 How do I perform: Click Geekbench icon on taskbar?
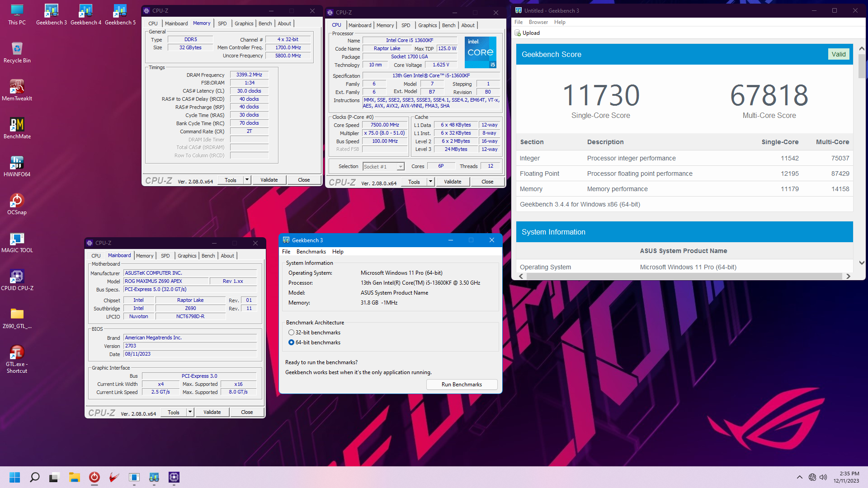point(154,477)
